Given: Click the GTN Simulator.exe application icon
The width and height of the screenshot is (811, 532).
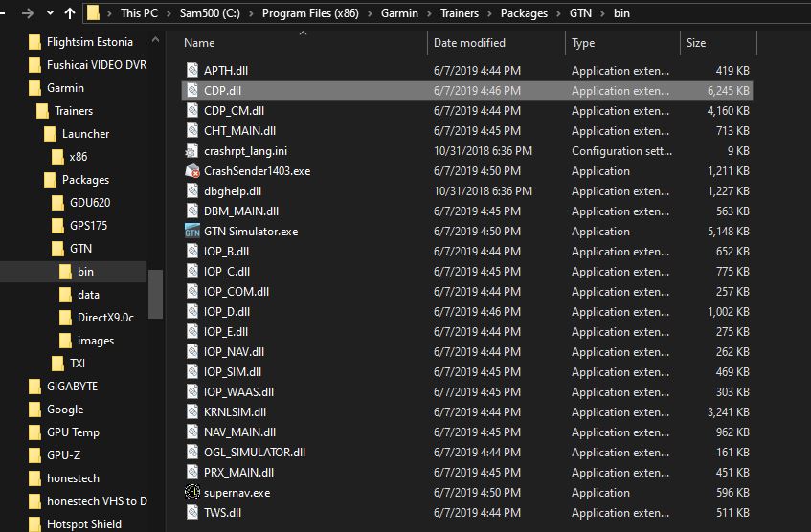Looking at the screenshot, I should 191,232.
